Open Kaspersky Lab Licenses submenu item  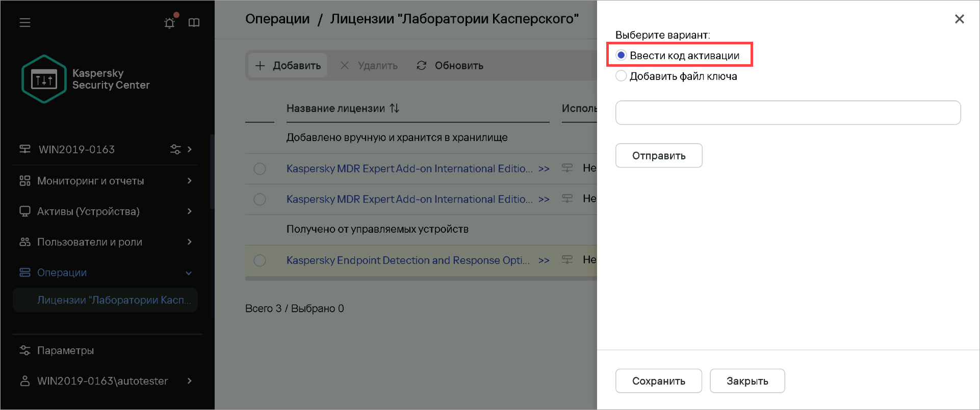tap(106, 300)
